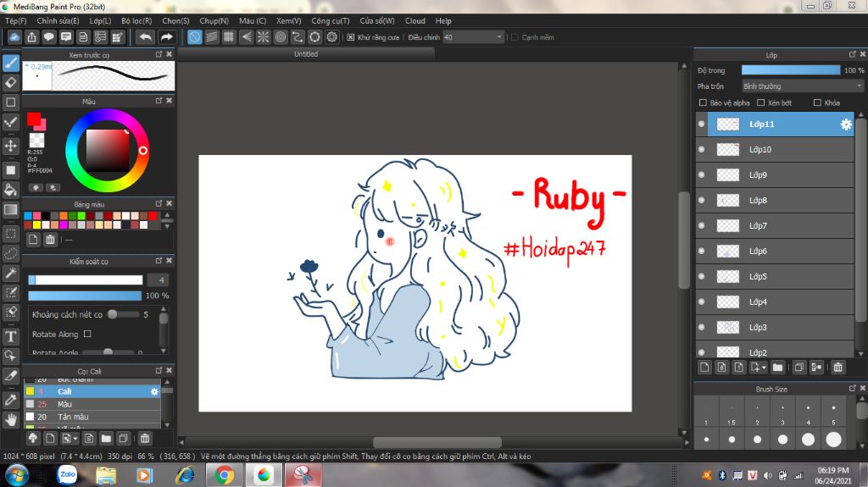Toggle Rotate Along checkbox

[x=87, y=334]
